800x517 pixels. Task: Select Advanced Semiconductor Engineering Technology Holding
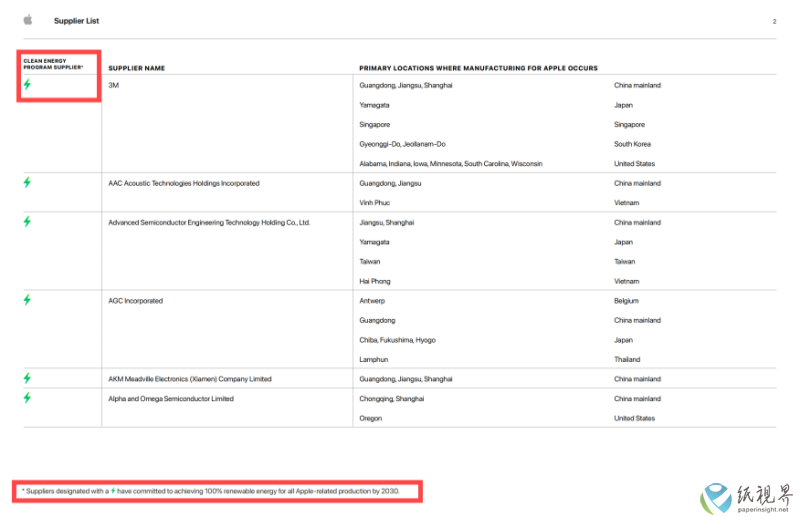click(209, 223)
